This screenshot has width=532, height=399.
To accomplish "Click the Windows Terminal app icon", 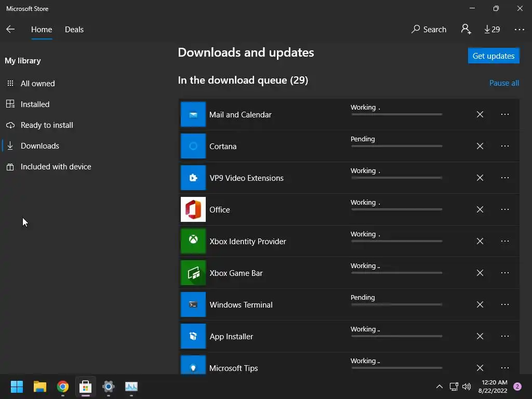I will [x=193, y=304].
